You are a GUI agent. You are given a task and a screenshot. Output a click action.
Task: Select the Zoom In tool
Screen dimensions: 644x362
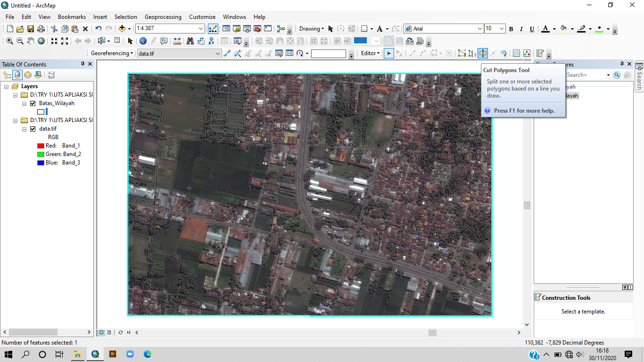[9, 41]
